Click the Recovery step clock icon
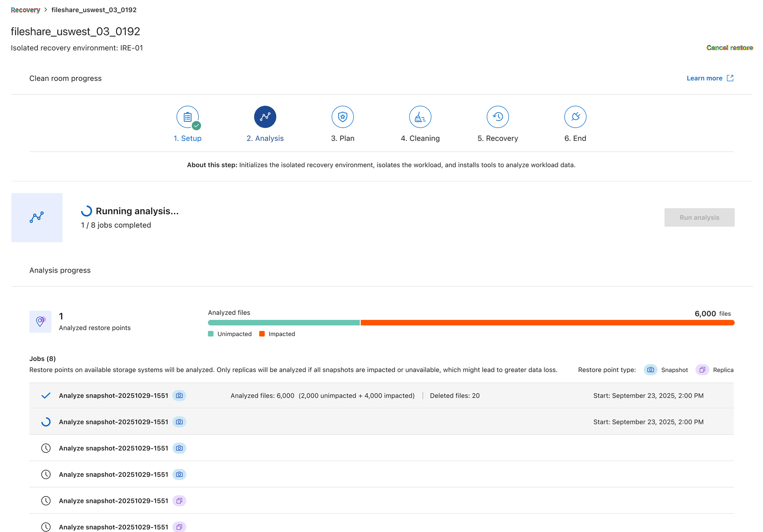Image resolution: width=763 pixels, height=532 pixels. [497, 117]
